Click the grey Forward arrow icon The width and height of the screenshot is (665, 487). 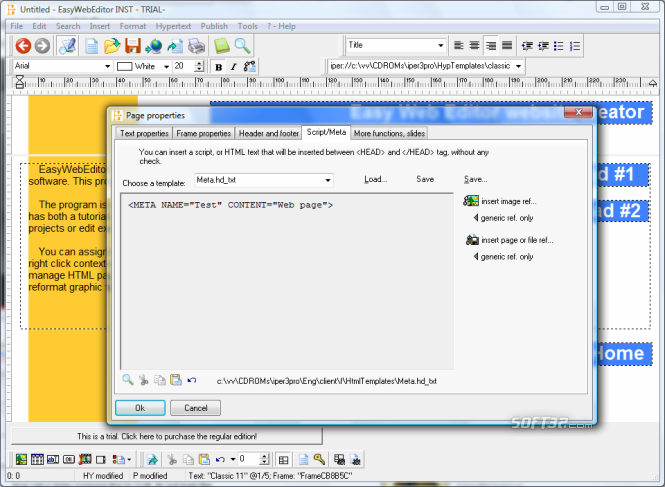click(42, 46)
